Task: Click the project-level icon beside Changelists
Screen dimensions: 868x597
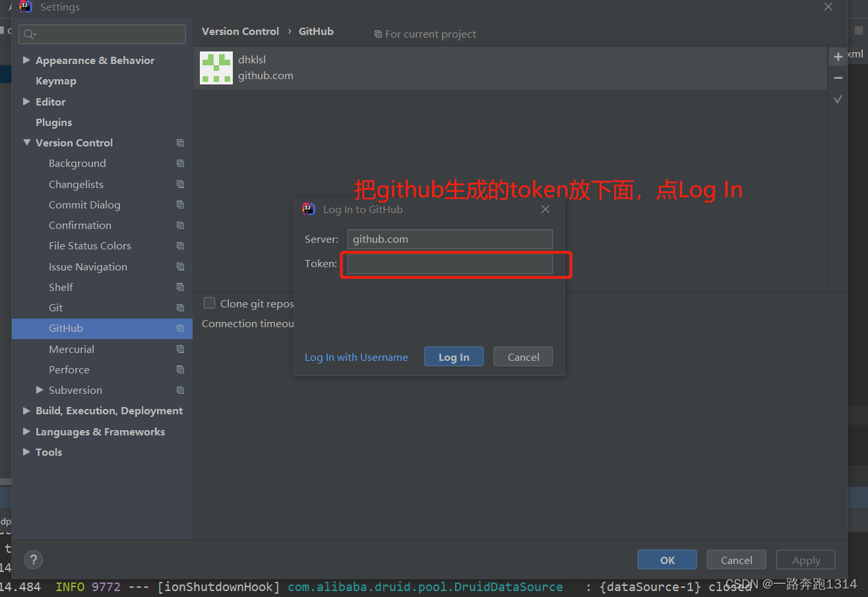Action: click(180, 184)
